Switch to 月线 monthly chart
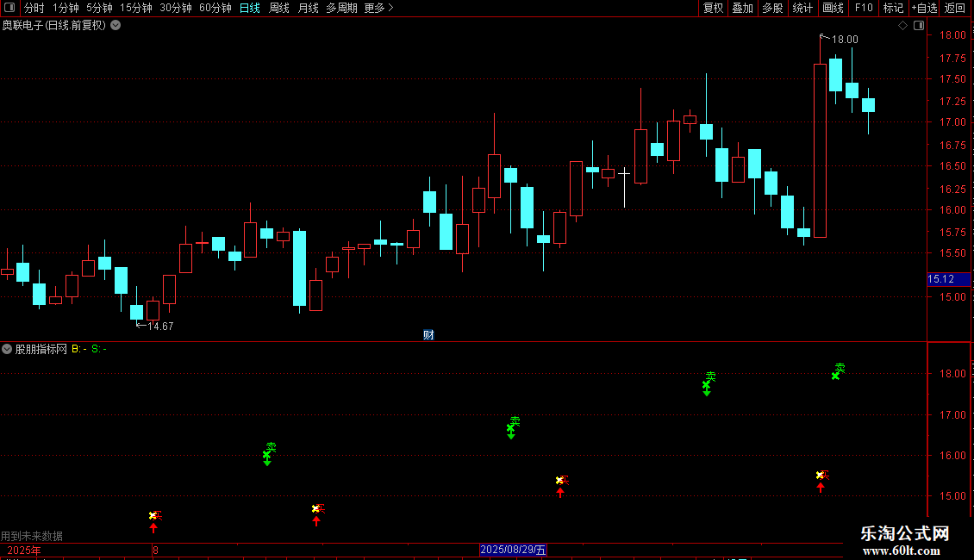Image resolution: width=974 pixels, height=560 pixels. (308, 8)
